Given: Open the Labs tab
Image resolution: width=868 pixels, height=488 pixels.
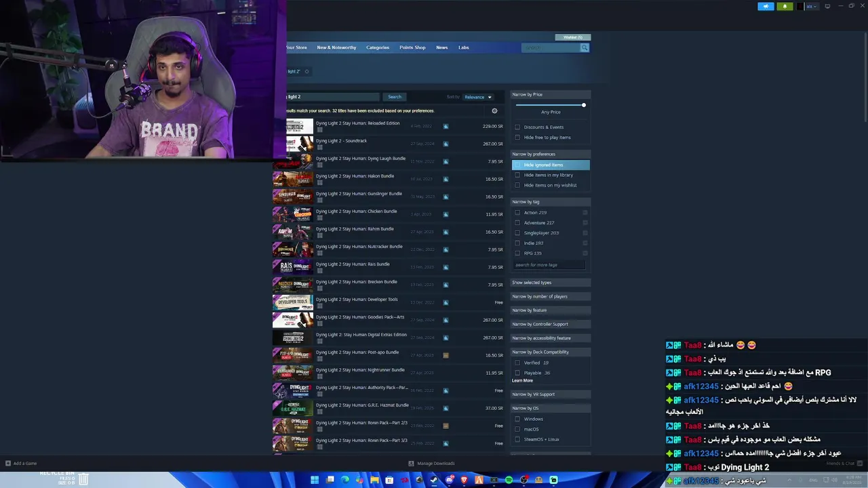Looking at the screenshot, I should coord(464,47).
